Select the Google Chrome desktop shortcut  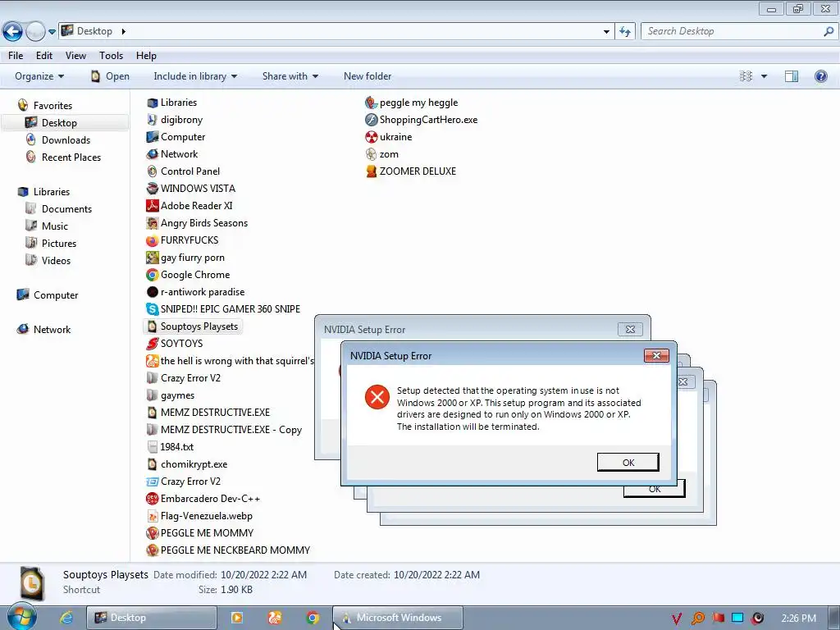click(152, 275)
